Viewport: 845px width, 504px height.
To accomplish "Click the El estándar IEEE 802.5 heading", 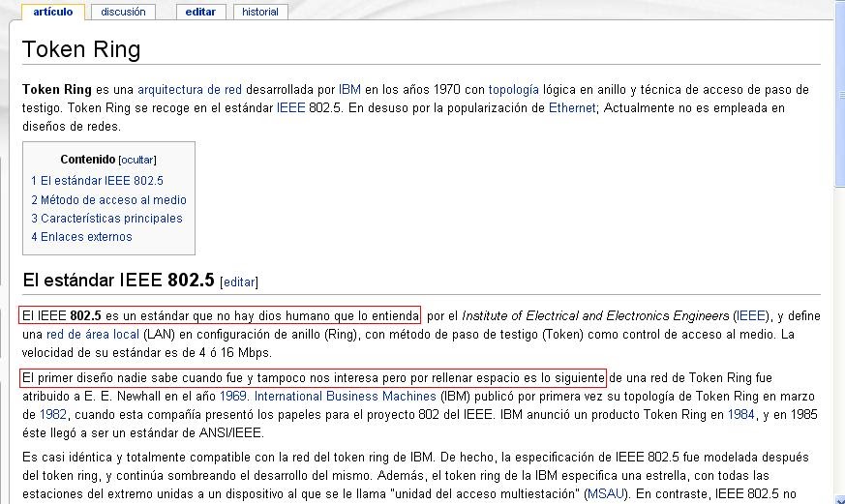I will coord(118,280).
